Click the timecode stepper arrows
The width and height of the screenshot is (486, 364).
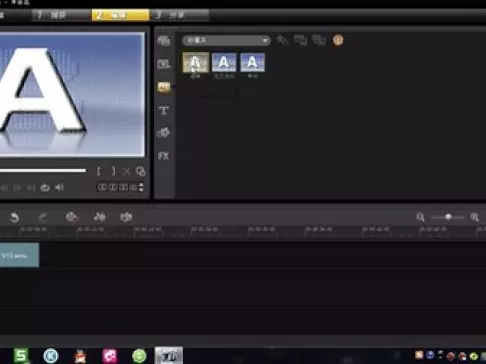pos(141,187)
